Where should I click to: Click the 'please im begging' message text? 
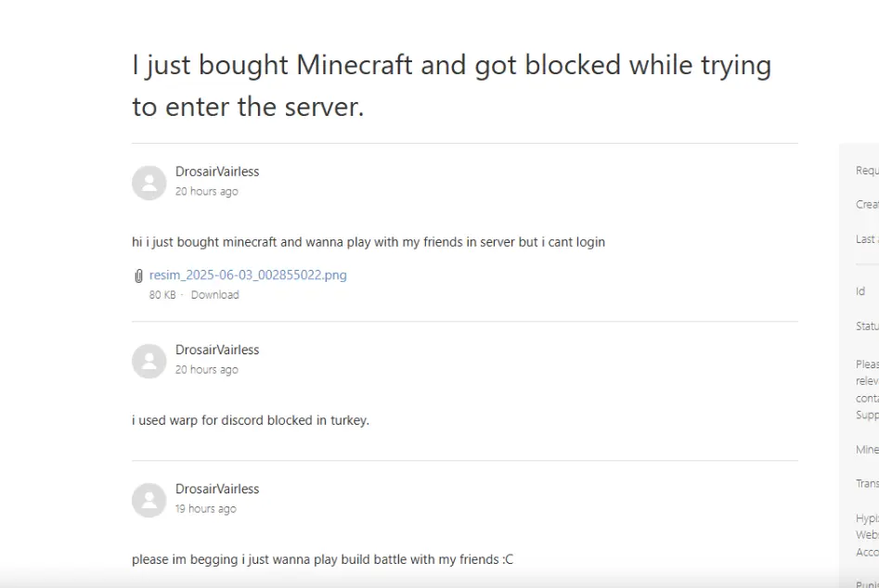[x=322, y=559]
